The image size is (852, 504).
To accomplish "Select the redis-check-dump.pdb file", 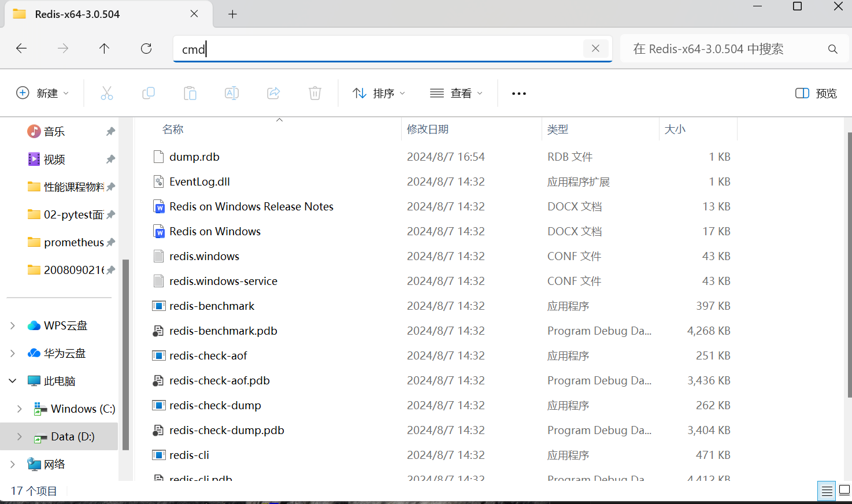I will [x=227, y=430].
